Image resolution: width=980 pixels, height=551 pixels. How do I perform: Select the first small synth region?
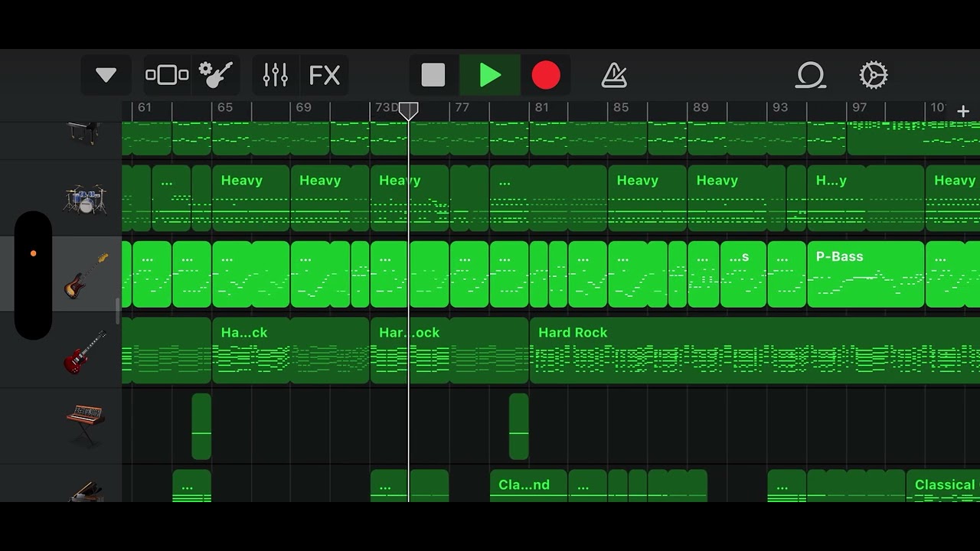point(201,426)
